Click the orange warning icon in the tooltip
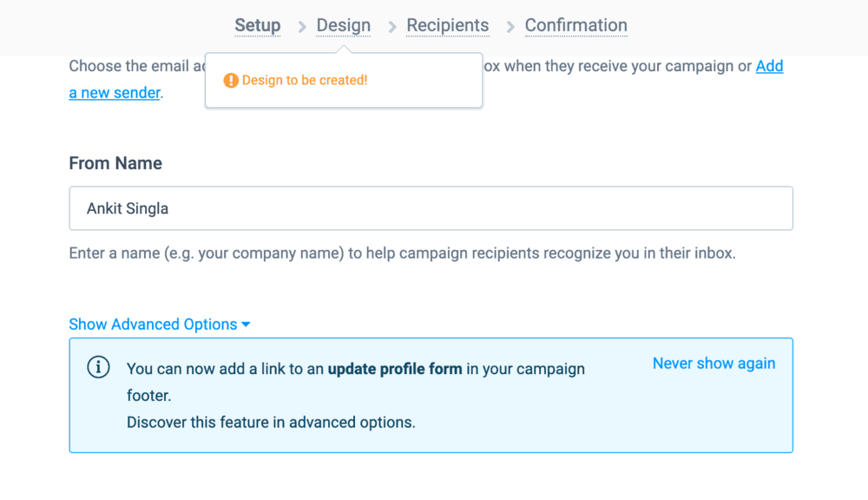The image size is (868, 500). pyautogui.click(x=230, y=80)
